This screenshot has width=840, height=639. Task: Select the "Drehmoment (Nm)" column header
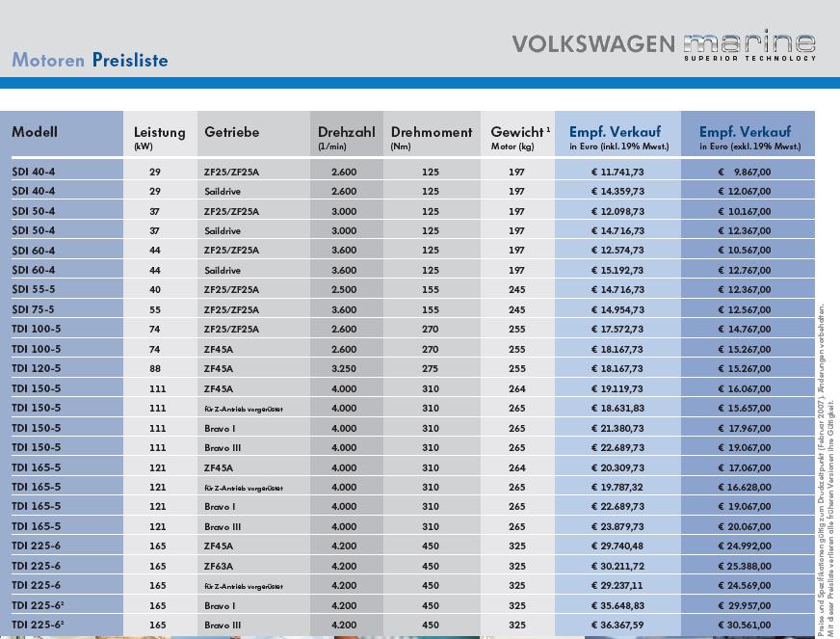coord(432,137)
